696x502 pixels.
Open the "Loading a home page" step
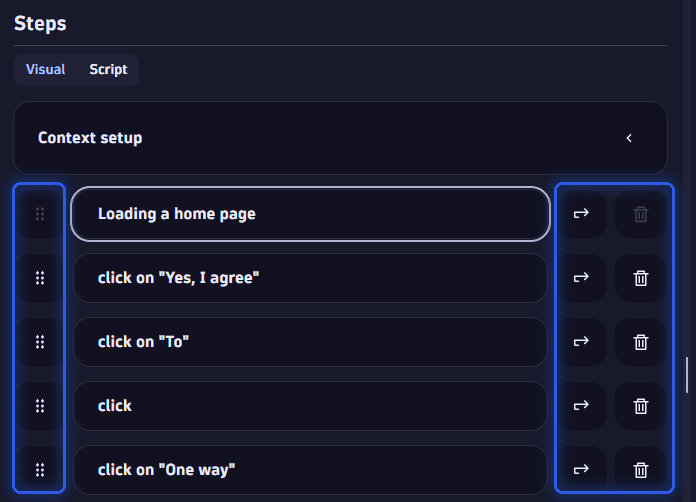(x=310, y=214)
